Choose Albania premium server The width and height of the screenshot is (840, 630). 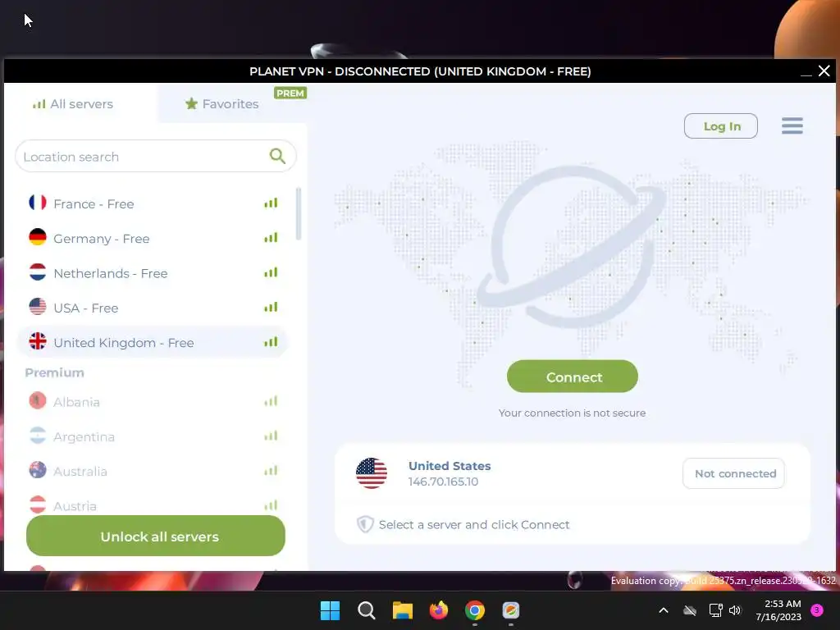153,402
